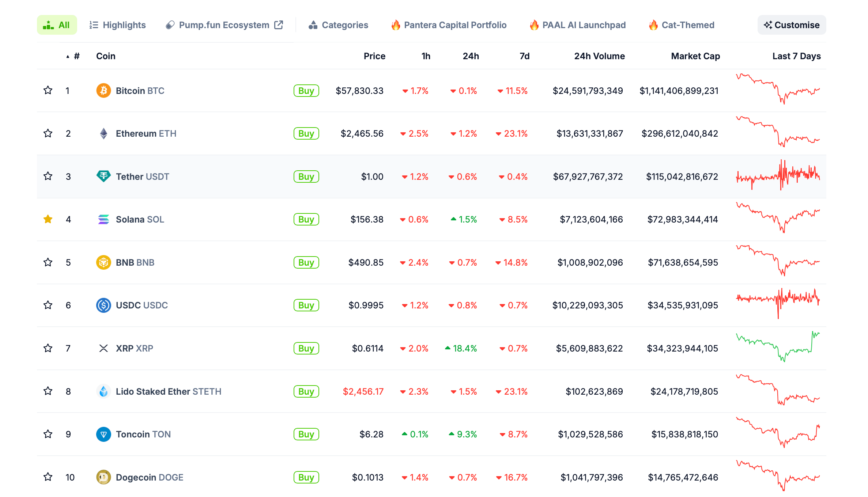Open Pantera Capital Portfolio category
This screenshot has width=868, height=497.
449,25
